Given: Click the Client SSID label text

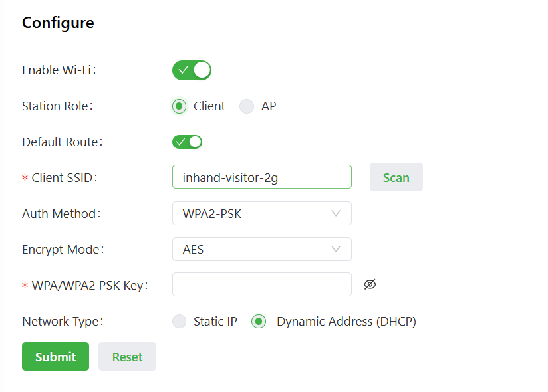Looking at the screenshot, I should [x=64, y=178].
